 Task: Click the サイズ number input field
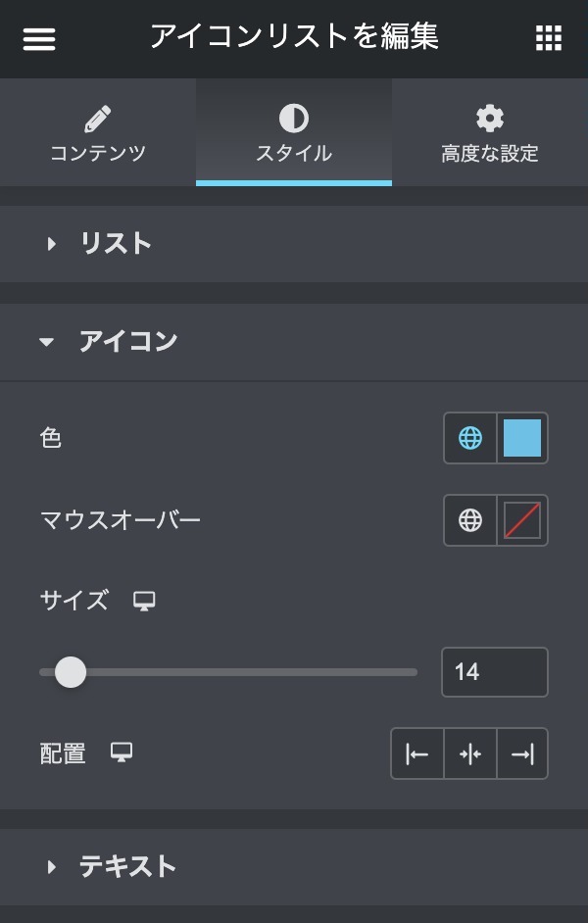(494, 672)
